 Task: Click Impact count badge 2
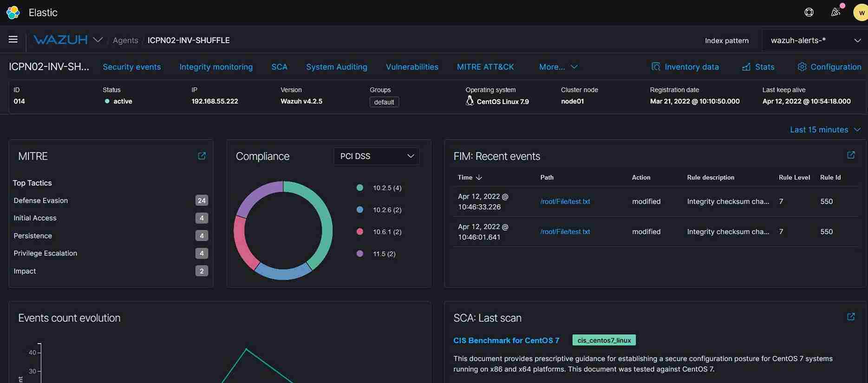pos(202,271)
